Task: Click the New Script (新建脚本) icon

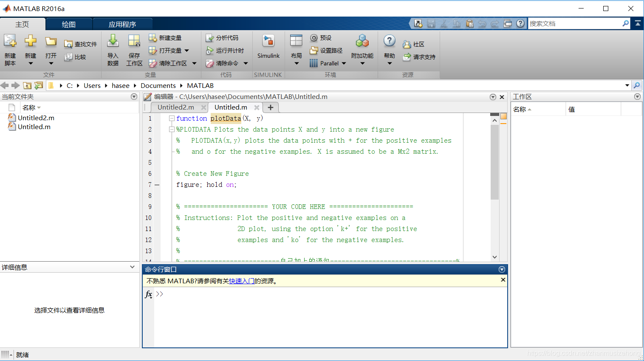Action: coord(10,41)
